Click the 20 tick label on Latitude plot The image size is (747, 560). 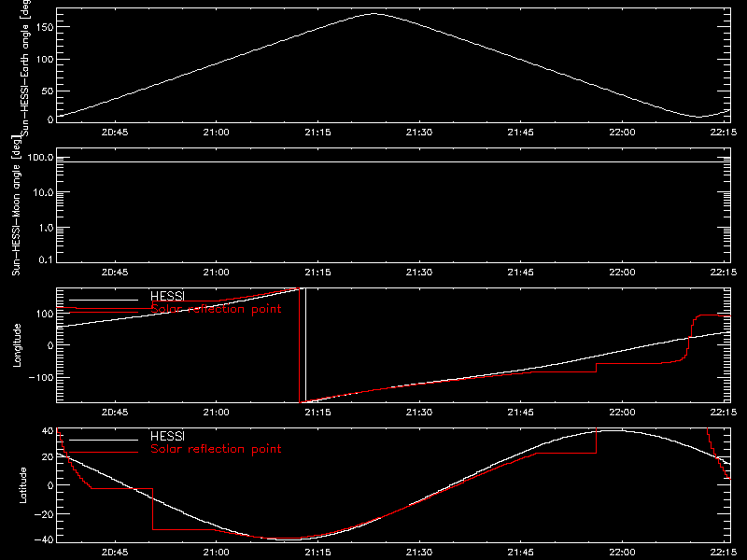click(48, 457)
